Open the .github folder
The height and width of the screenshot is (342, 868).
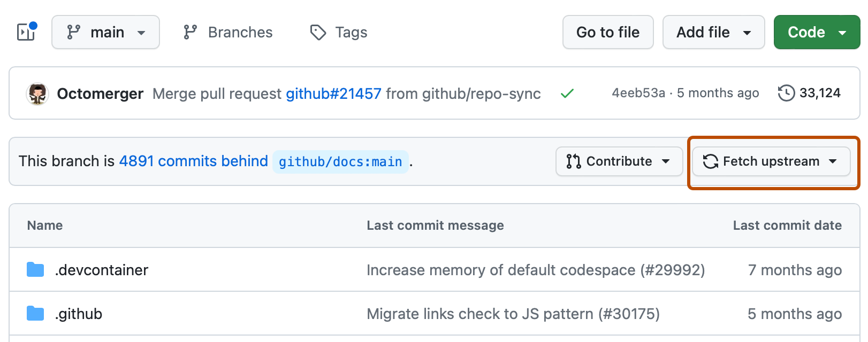pos(79,314)
